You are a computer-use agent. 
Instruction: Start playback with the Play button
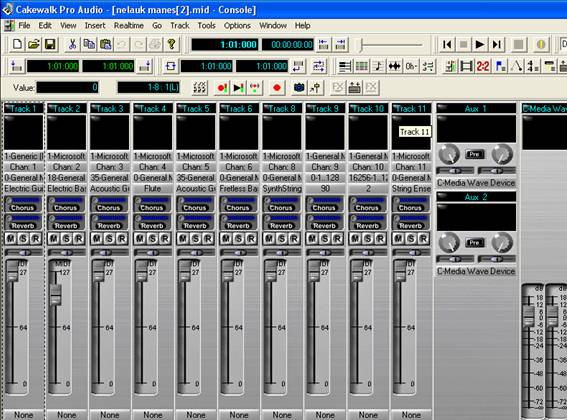[x=480, y=44]
